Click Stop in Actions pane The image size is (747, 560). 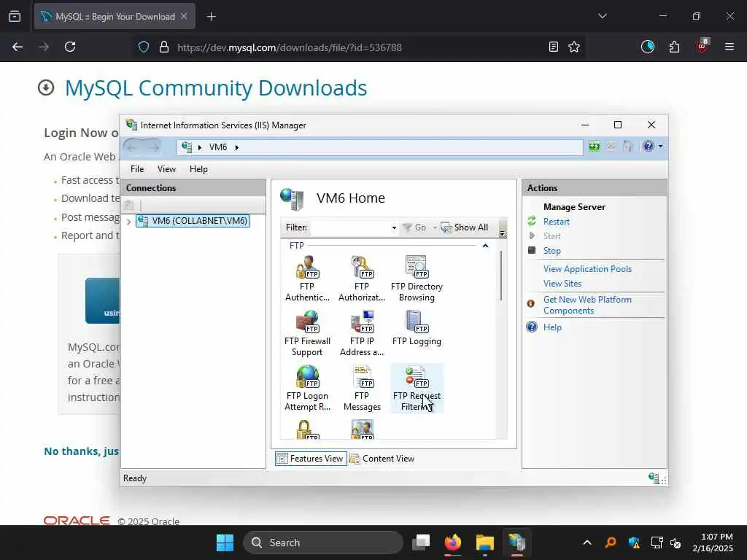tap(552, 251)
